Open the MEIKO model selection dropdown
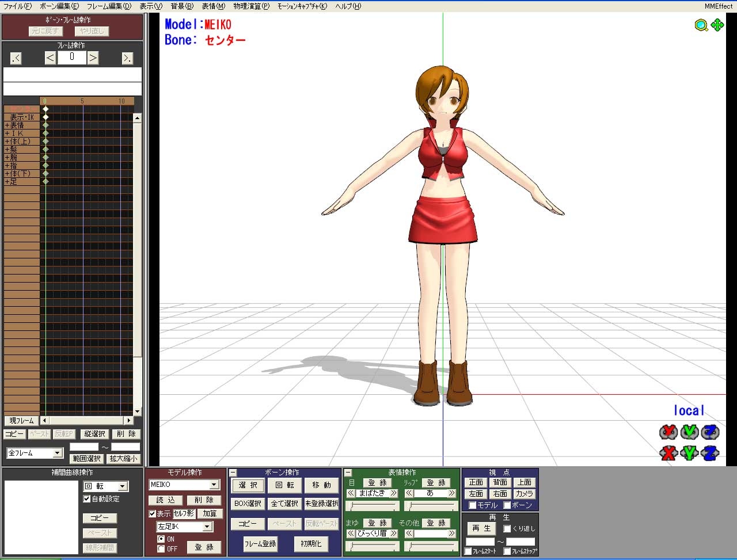Image resolution: width=737 pixels, height=560 pixels. 214,485
